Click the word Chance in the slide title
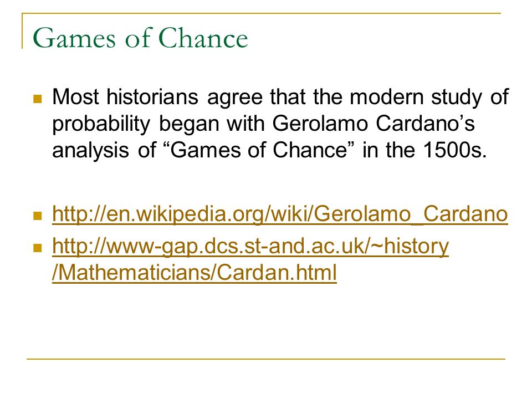 203,38
